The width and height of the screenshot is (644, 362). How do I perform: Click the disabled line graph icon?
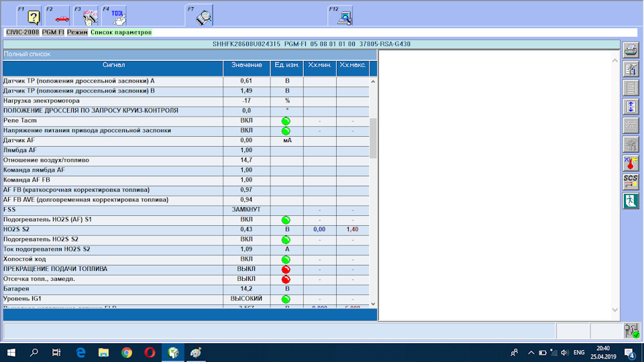pyautogui.click(x=631, y=125)
